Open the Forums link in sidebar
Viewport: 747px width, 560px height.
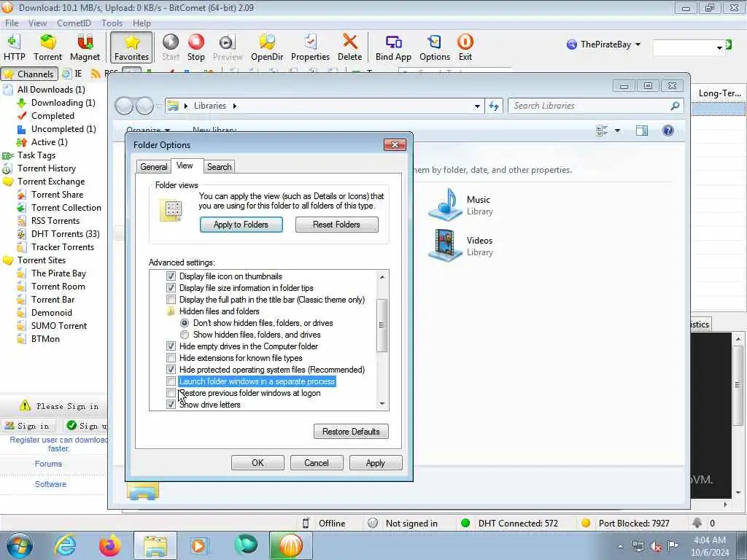pyautogui.click(x=48, y=464)
